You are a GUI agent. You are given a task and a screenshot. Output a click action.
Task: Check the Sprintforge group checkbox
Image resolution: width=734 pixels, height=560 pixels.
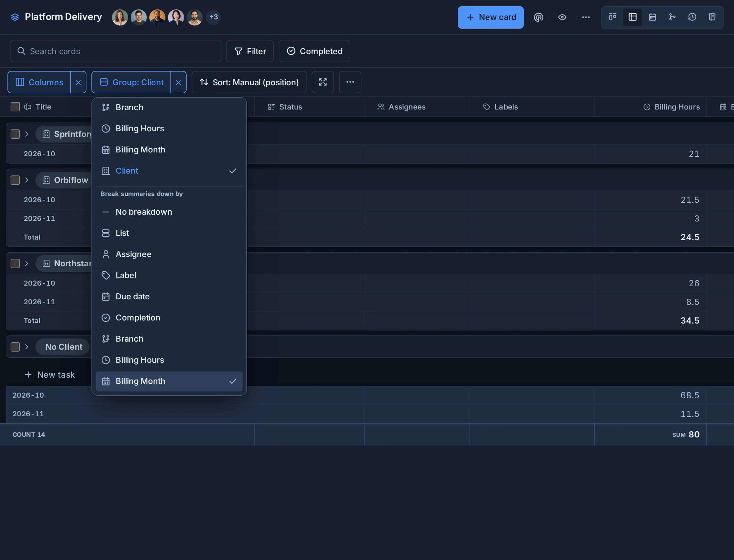point(15,134)
